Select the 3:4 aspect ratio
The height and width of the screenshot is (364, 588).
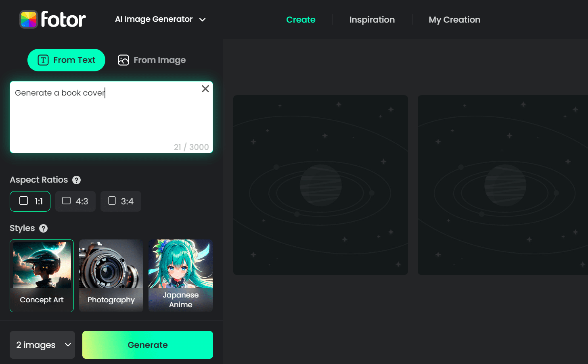[x=121, y=201]
